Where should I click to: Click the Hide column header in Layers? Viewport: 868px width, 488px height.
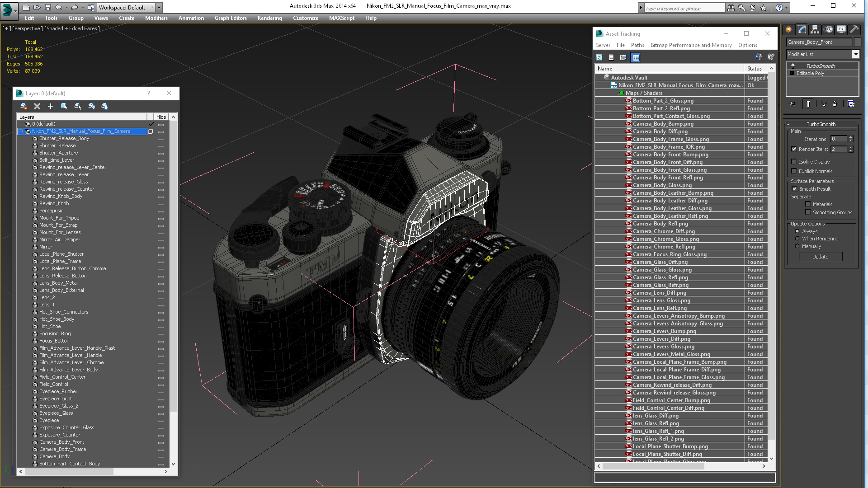[161, 117]
